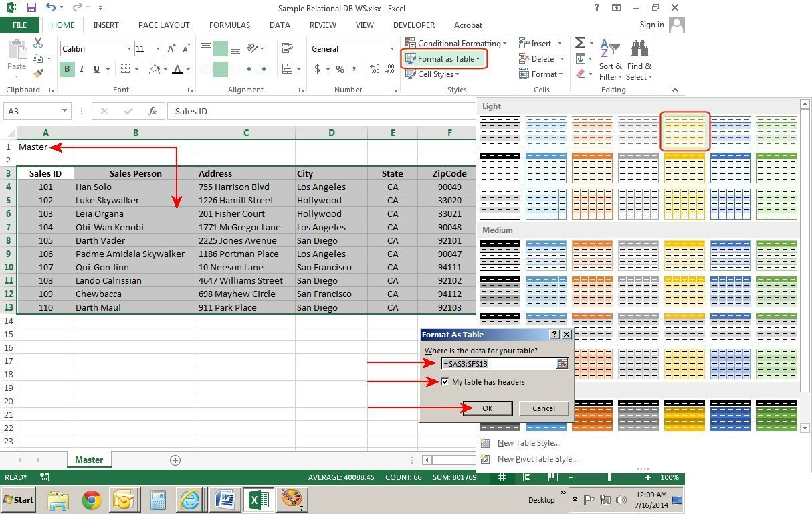
Task: Apply Percent Style number format
Action: tap(339, 69)
